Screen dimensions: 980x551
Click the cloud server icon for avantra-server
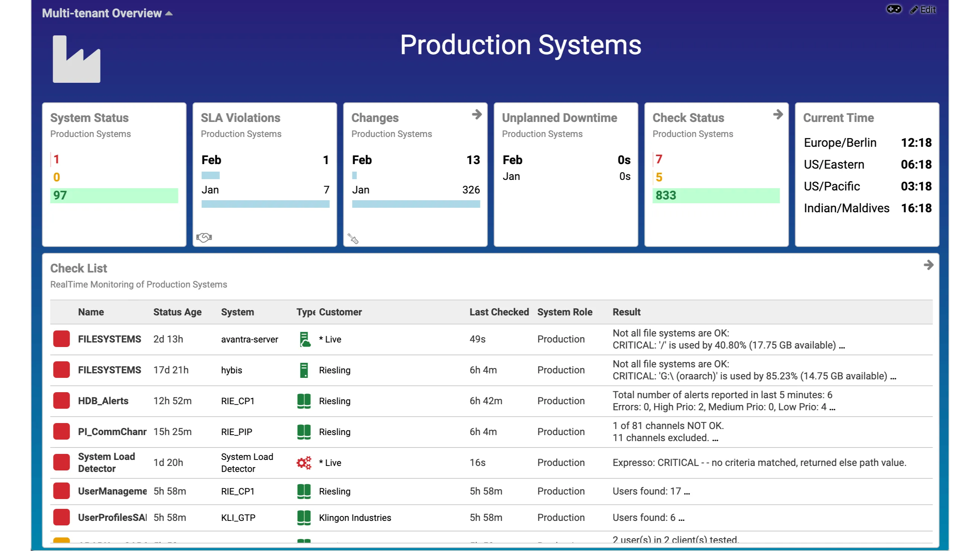coord(304,339)
